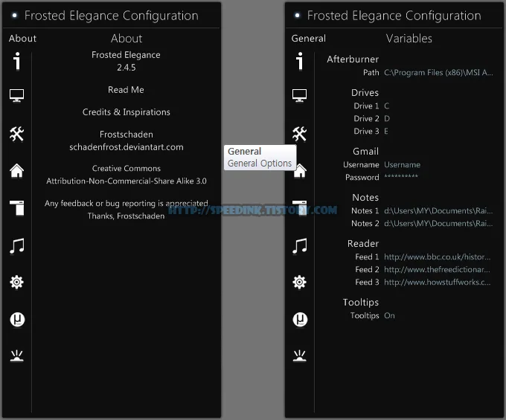The width and height of the screenshot is (506, 420).
Task: Click the Frostschaden author name
Action: click(x=126, y=135)
